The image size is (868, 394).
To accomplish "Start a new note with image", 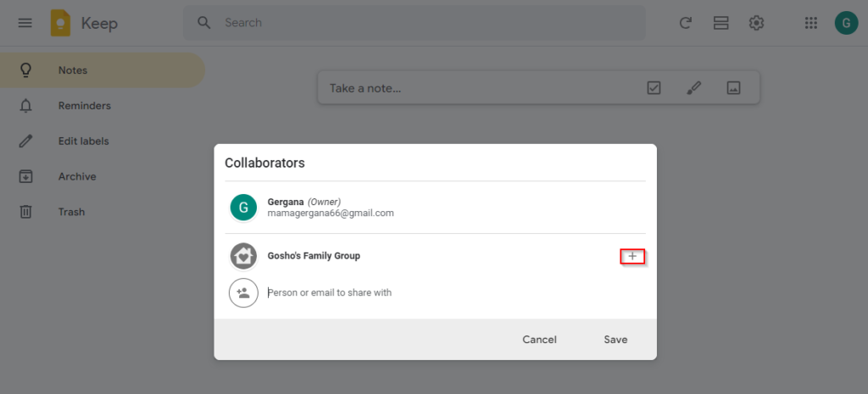I will [733, 87].
